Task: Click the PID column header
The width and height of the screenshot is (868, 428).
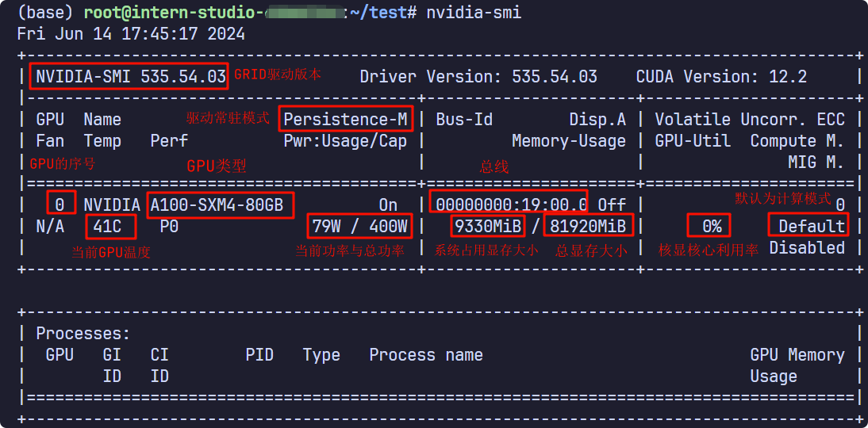Action: pos(259,355)
